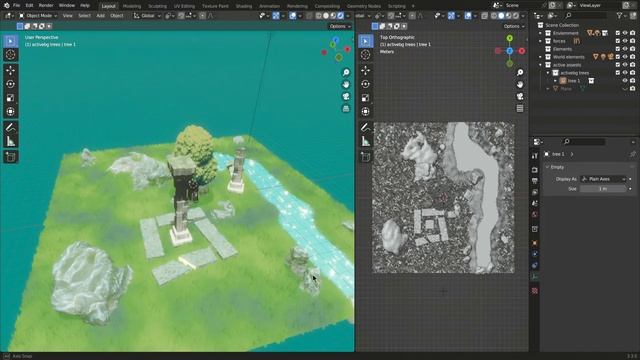Activate Select Box tool in left viewport
The width and height of the screenshot is (640, 360).
pos(11,41)
